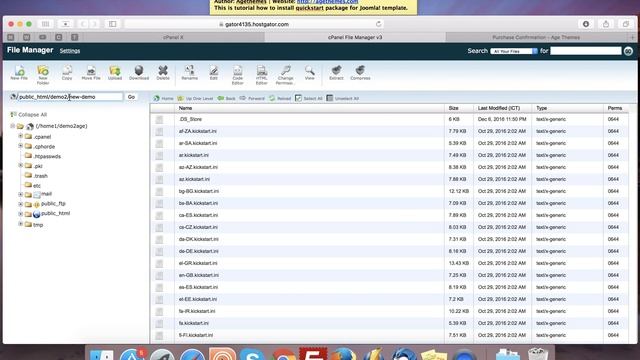Viewport: 640px width, 360px height.
Task: Expand the public_ftp folder node
Action: click(x=20, y=204)
